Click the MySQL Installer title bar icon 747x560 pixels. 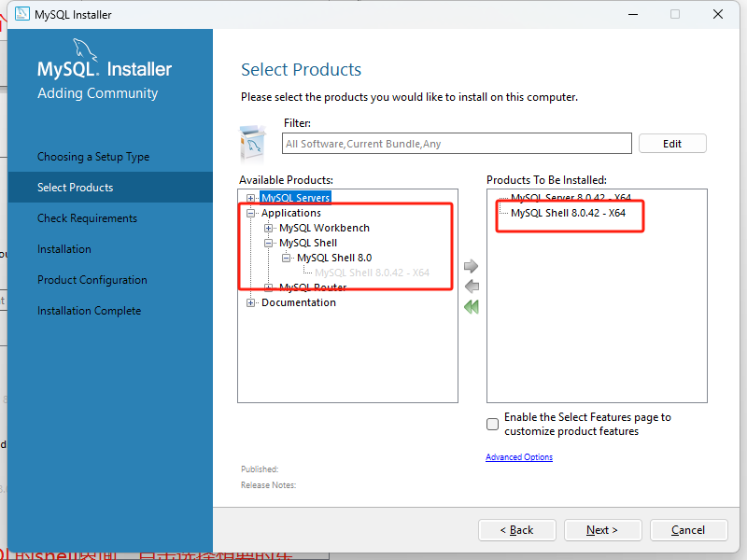[21, 14]
